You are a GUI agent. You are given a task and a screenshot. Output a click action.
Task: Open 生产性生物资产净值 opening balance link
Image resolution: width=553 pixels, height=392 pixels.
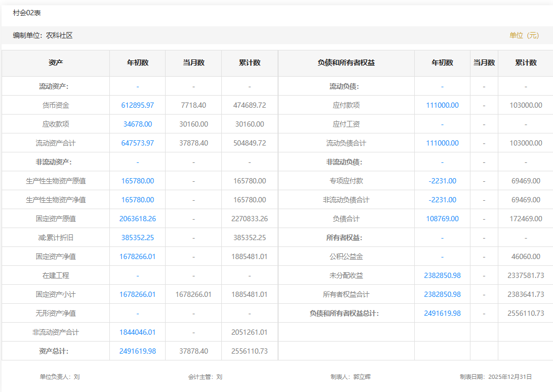tap(137, 200)
